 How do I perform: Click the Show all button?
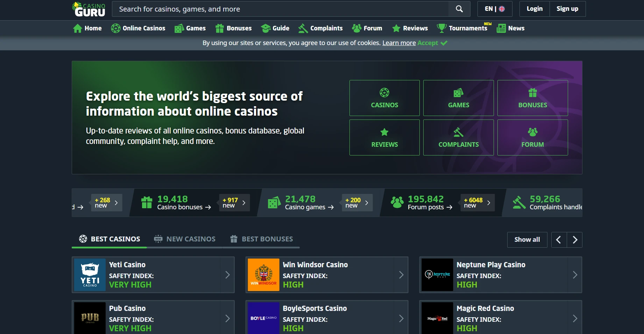click(527, 240)
